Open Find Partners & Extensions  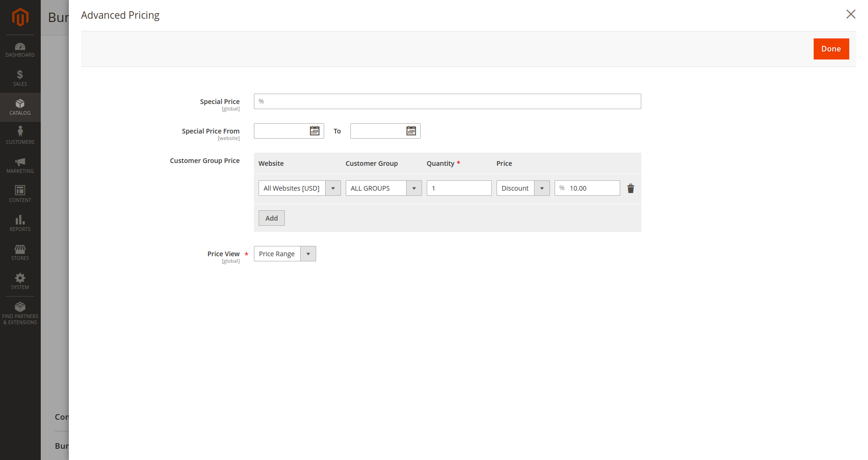(x=20, y=313)
